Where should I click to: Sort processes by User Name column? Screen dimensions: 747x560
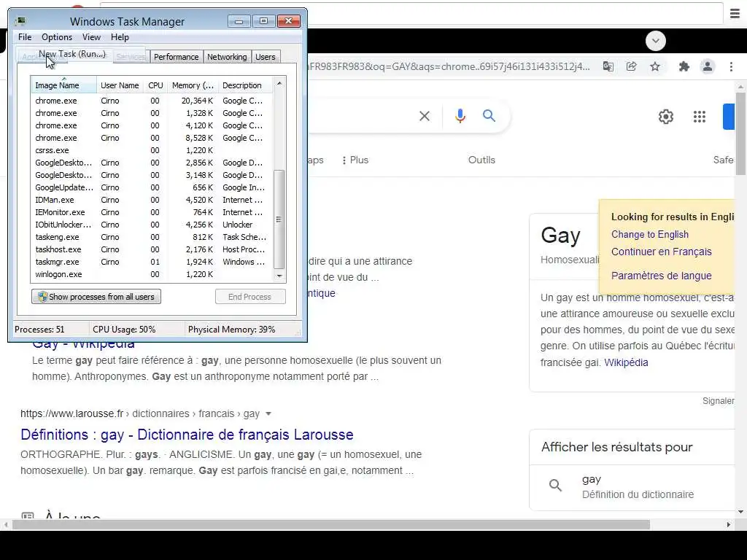tap(120, 85)
